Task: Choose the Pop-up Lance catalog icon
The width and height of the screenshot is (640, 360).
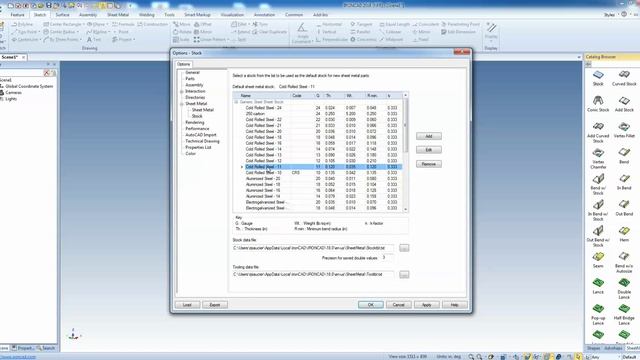Action: (598, 309)
